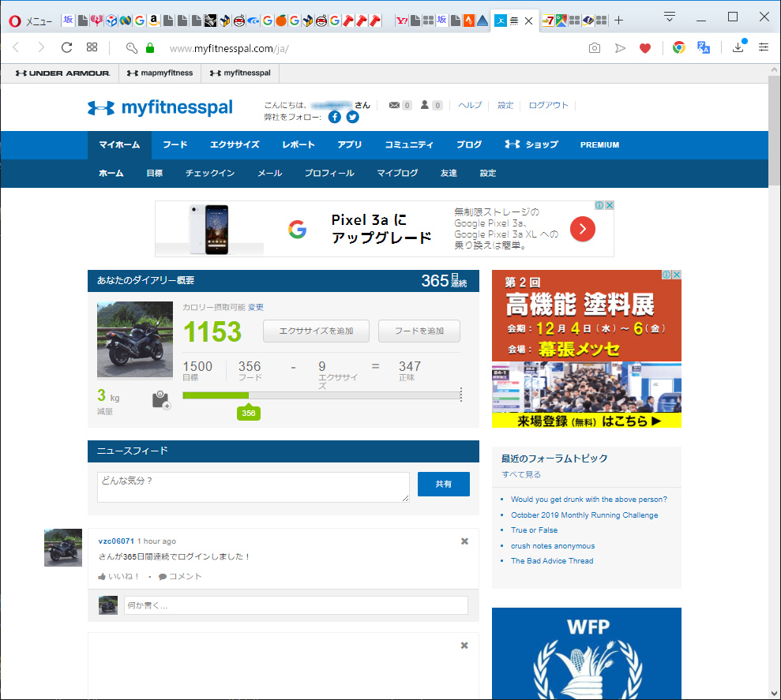Screen dimensions: 781x700
Task: Open the Under Armour site tab
Action: pos(62,73)
